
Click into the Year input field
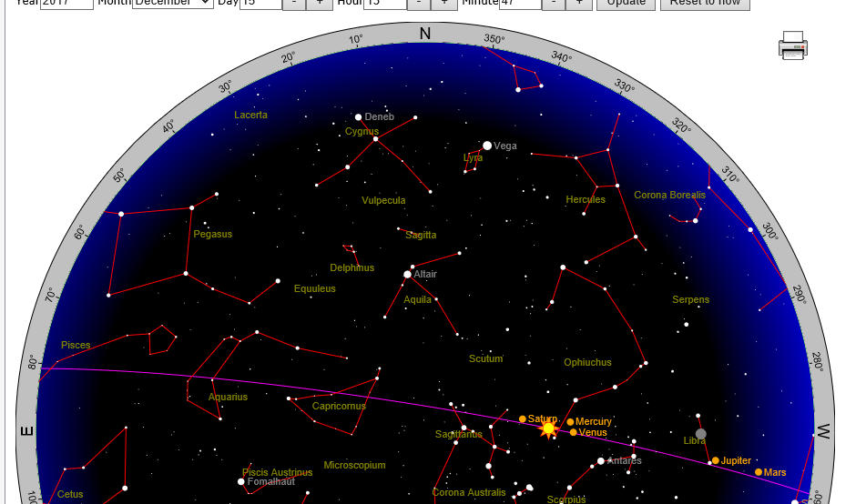[x=66, y=3]
